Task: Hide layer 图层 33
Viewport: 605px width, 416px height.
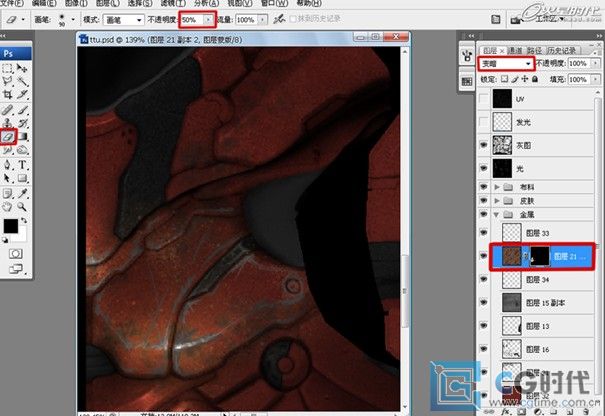Action: (483, 233)
